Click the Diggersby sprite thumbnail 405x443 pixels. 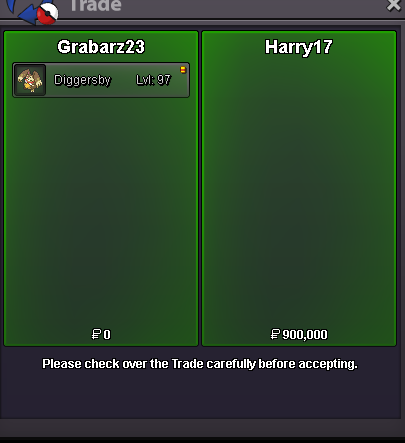point(30,80)
